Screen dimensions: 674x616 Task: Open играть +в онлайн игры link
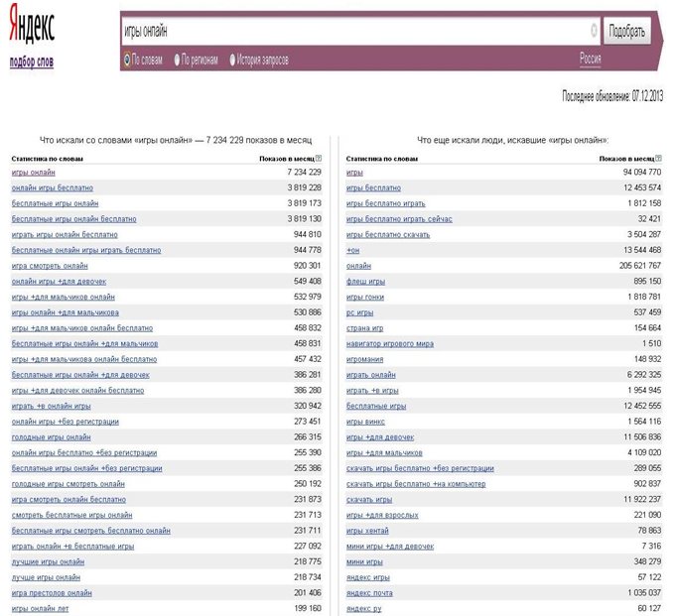[x=52, y=406]
